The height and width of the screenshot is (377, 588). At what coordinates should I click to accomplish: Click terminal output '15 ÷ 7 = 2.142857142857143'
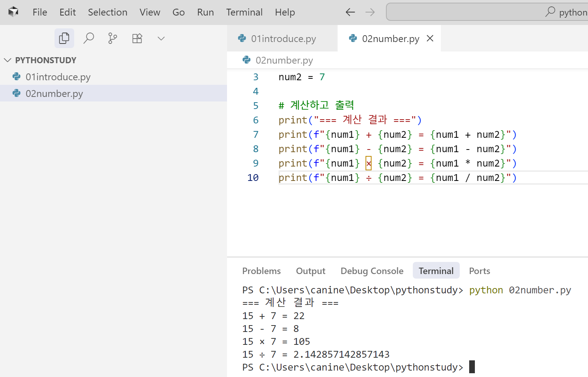click(x=316, y=354)
